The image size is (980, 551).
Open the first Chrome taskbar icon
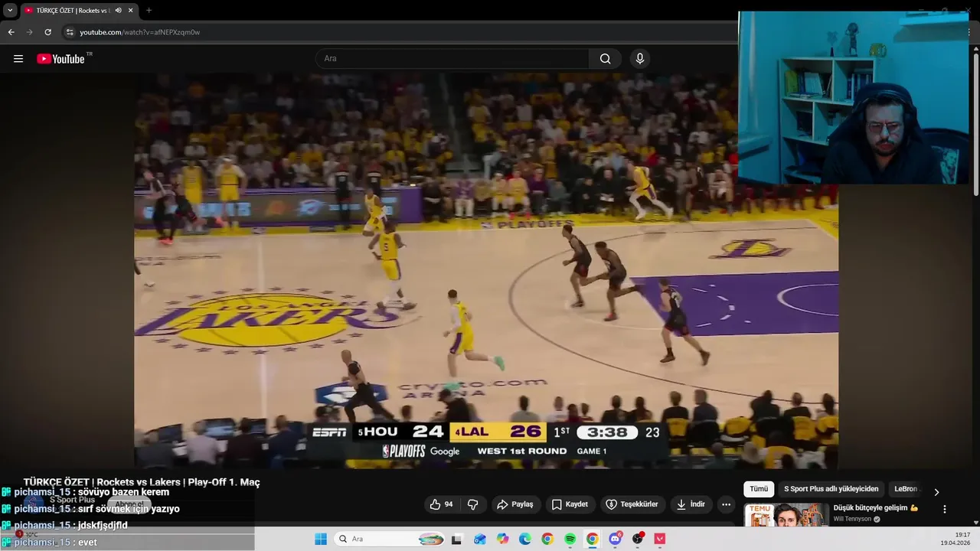[547, 539]
